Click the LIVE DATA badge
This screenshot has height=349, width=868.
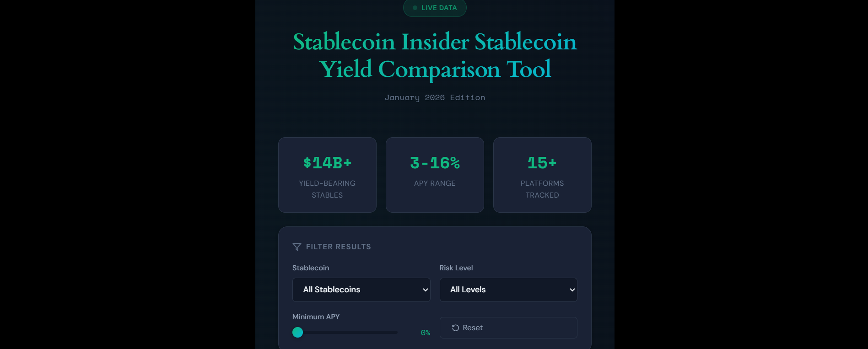tap(435, 8)
